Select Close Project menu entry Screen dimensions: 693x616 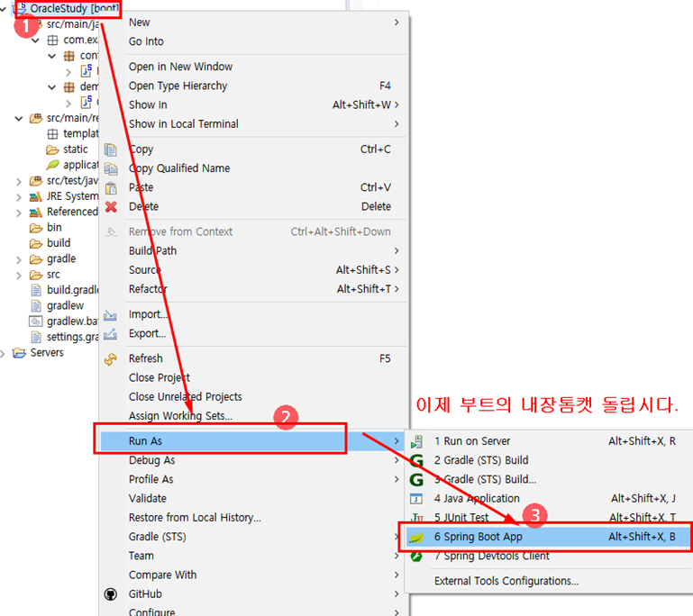[253, 377]
